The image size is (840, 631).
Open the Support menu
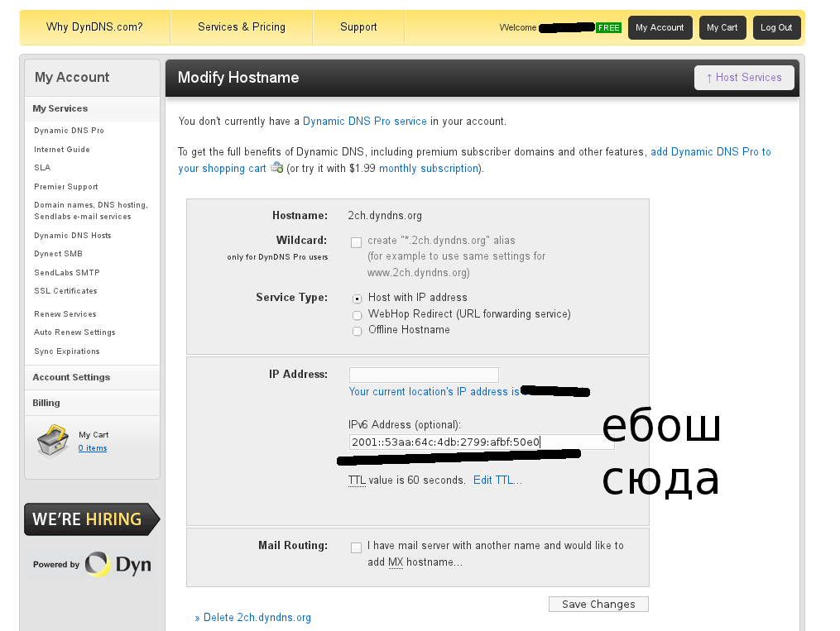(358, 27)
